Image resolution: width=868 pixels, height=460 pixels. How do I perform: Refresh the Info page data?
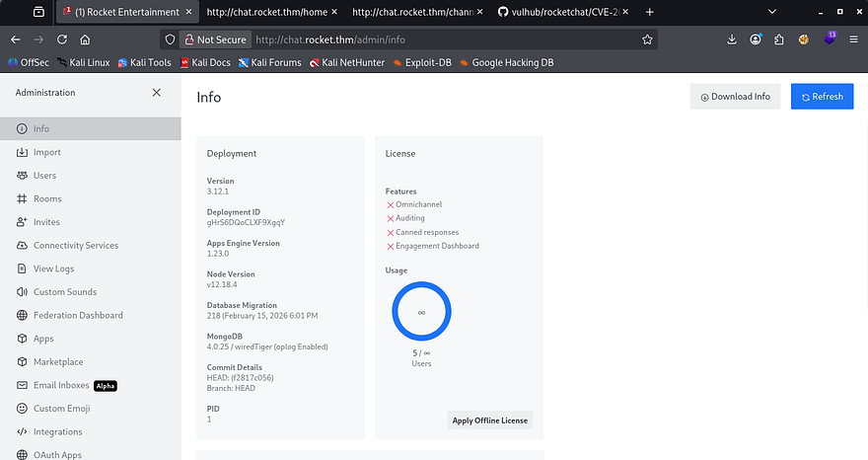point(822,97)
